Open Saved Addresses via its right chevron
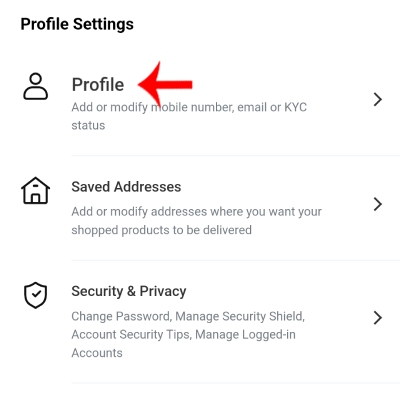The image size is (400, 393). click(x=378, y=204)
